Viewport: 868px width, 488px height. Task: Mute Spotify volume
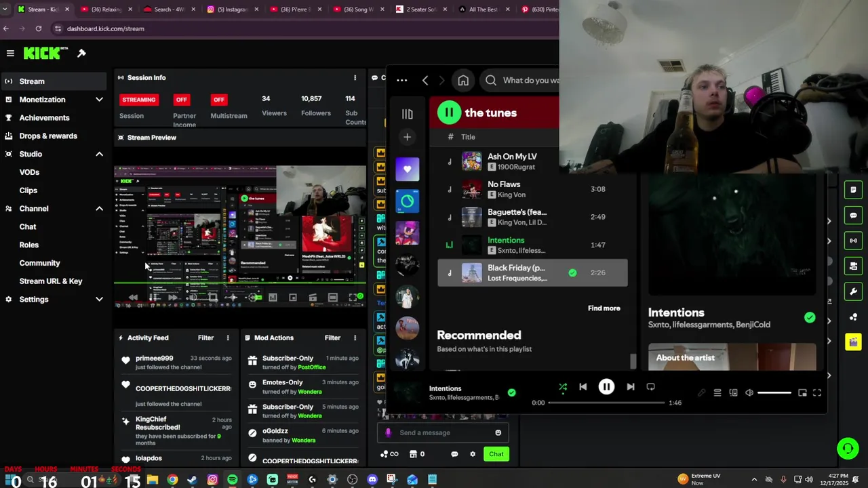click(x=749, y=392)
